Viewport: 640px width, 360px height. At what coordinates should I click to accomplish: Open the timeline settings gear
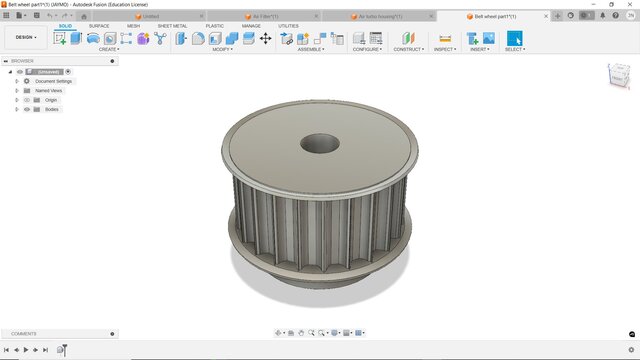(631, 350)
